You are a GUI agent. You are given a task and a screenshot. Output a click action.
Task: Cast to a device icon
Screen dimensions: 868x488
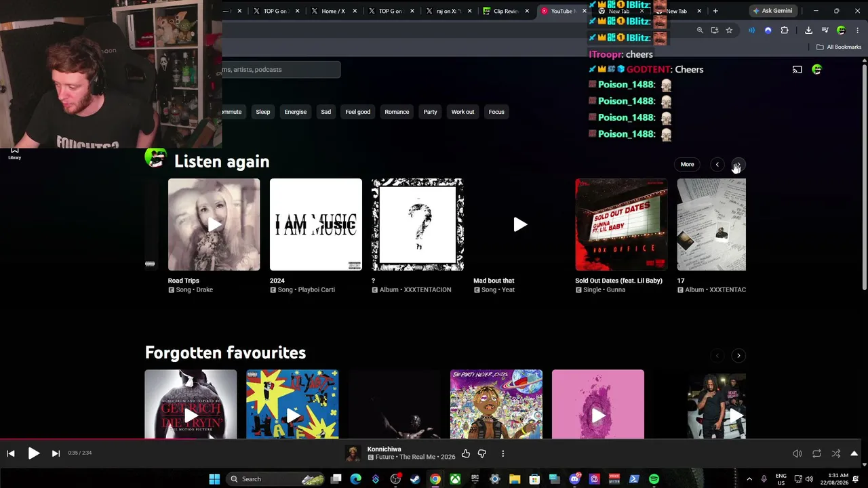(797, 69)
